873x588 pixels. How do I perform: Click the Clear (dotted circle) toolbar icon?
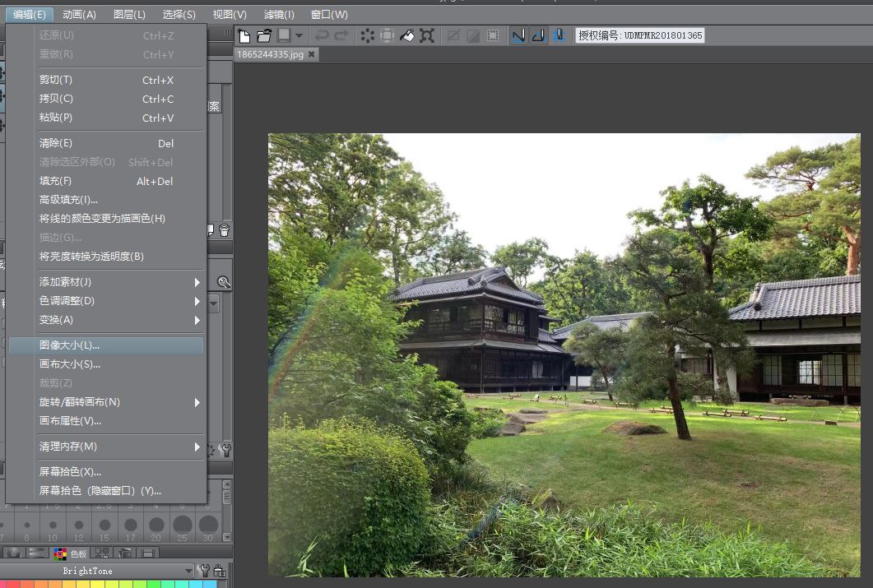[x=367, y=35]
